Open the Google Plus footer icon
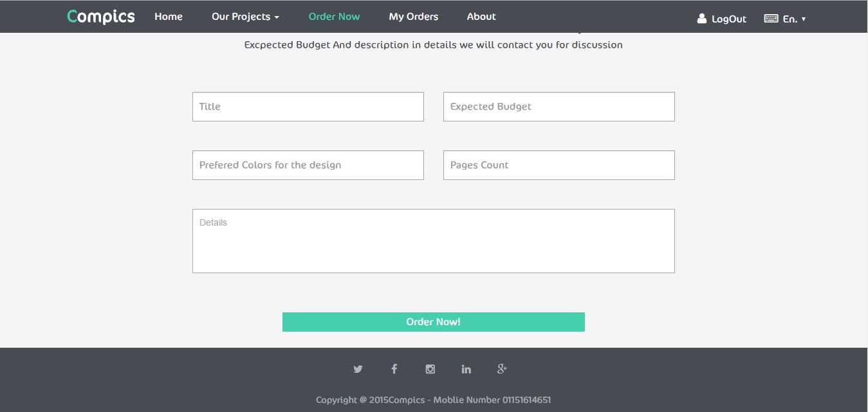This screenshot has height=412, width=868. (502, 369)
